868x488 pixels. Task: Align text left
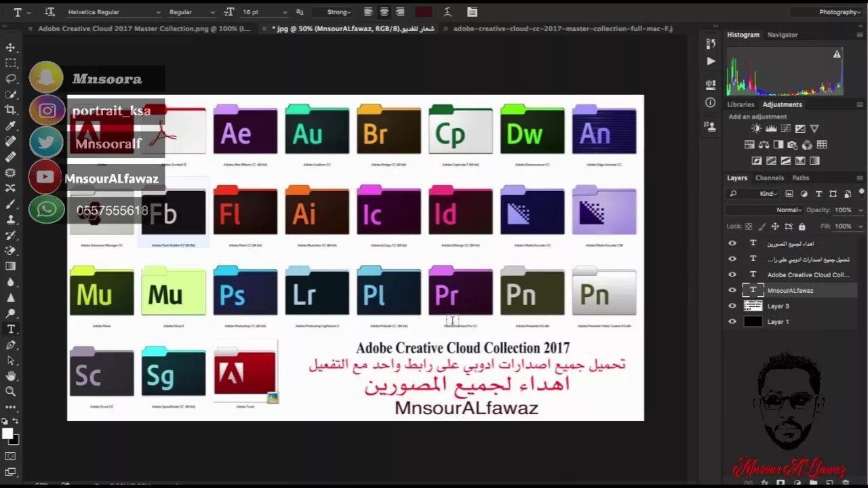point(369,12)
